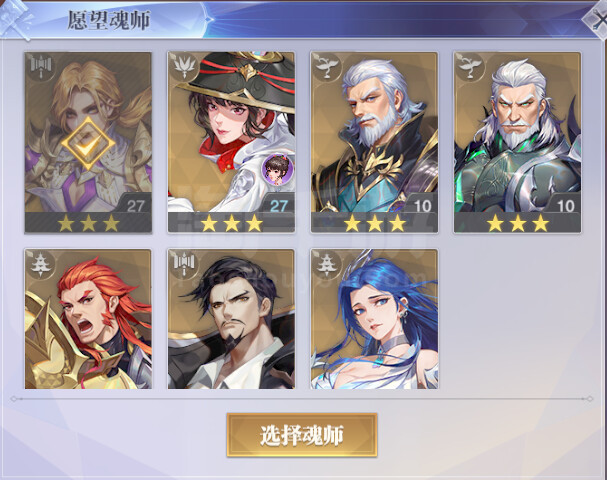607x480 pixels.
Task: Toggle the gold checkmark on blonde hero
Action: (x=88, y=143)
